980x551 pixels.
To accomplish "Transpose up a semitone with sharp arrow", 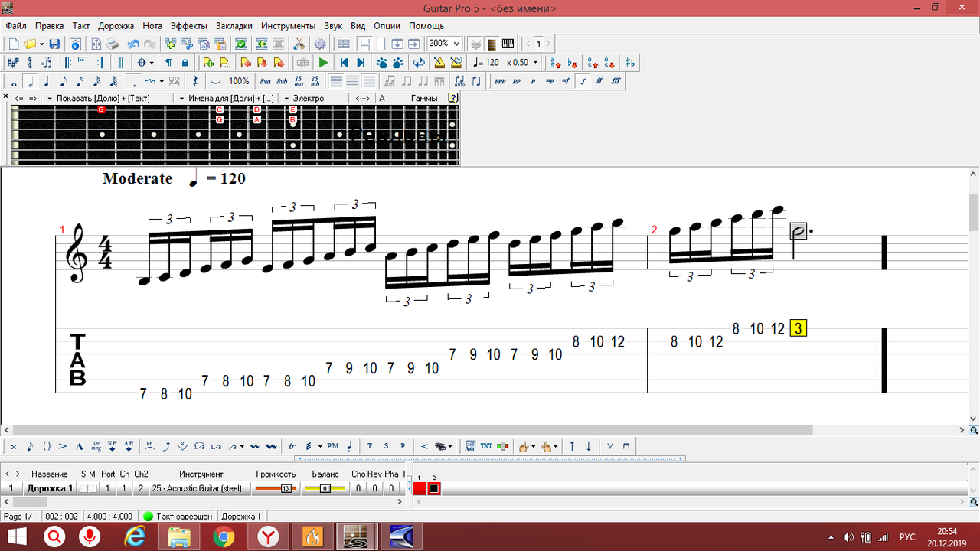I will 556,62.
